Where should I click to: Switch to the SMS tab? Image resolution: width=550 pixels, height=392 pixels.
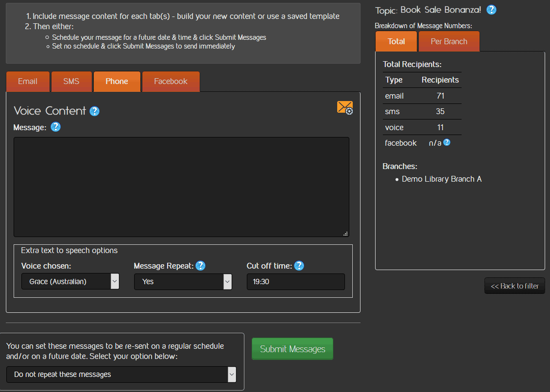click(71, 82)
